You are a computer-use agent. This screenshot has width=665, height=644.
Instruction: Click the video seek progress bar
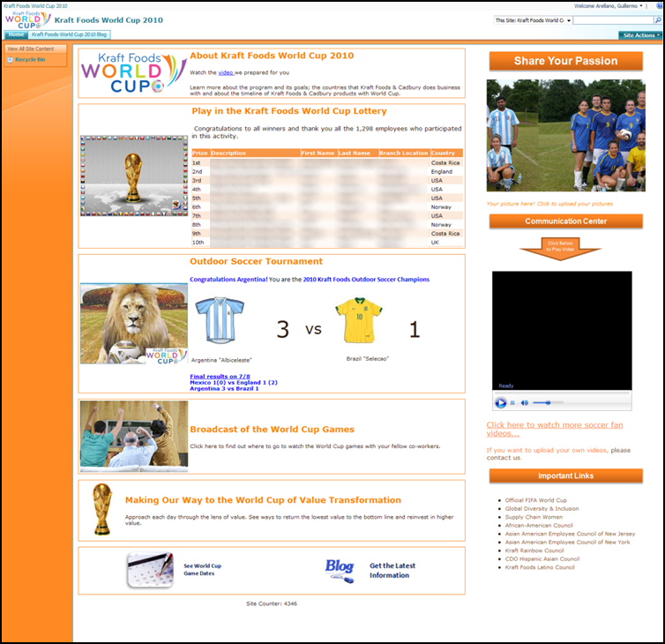pyautogui.click(x=562, y=393)
